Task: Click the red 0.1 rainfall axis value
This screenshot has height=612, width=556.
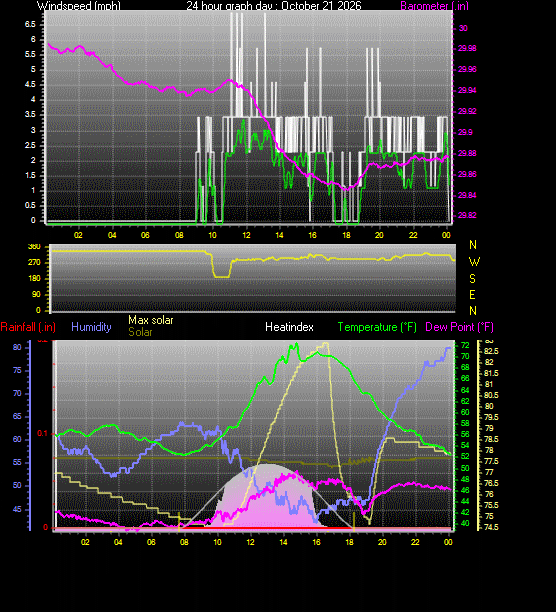Action: 43,434
